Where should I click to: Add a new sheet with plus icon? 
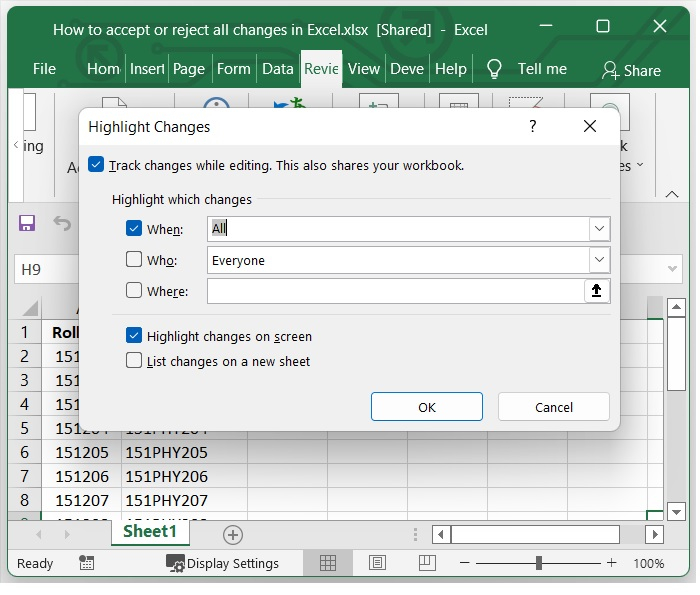(x=232, y=534)
